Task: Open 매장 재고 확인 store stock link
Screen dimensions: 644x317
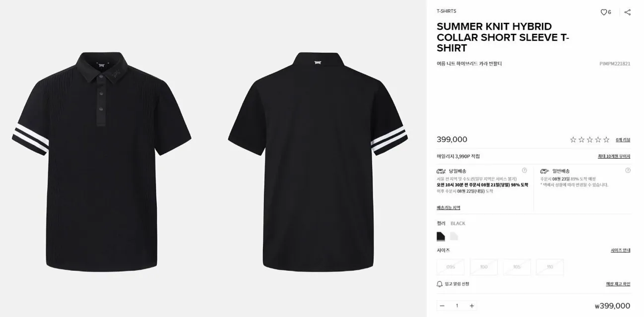Action: 618,284
